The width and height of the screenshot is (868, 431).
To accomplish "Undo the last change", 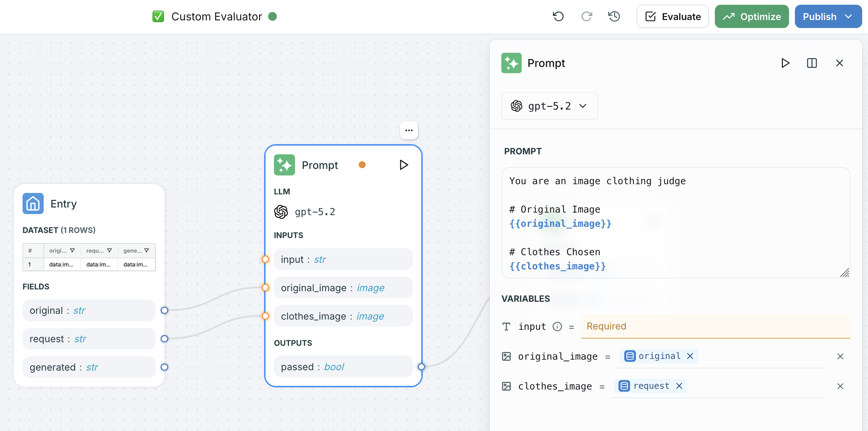I will tap(559, 16).
